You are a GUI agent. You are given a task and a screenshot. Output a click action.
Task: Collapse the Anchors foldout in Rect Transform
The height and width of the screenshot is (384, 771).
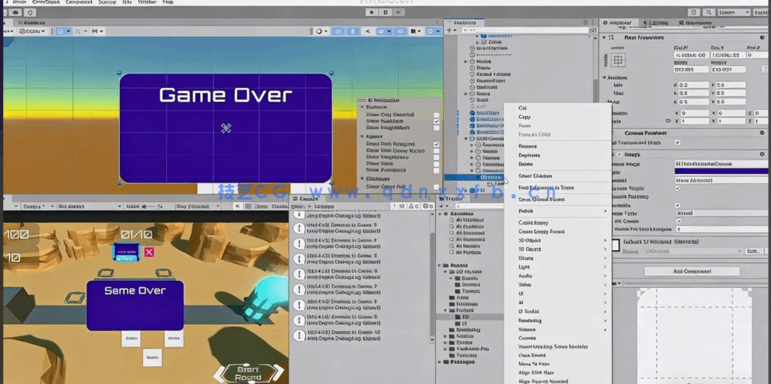click(x=605, y=78)
